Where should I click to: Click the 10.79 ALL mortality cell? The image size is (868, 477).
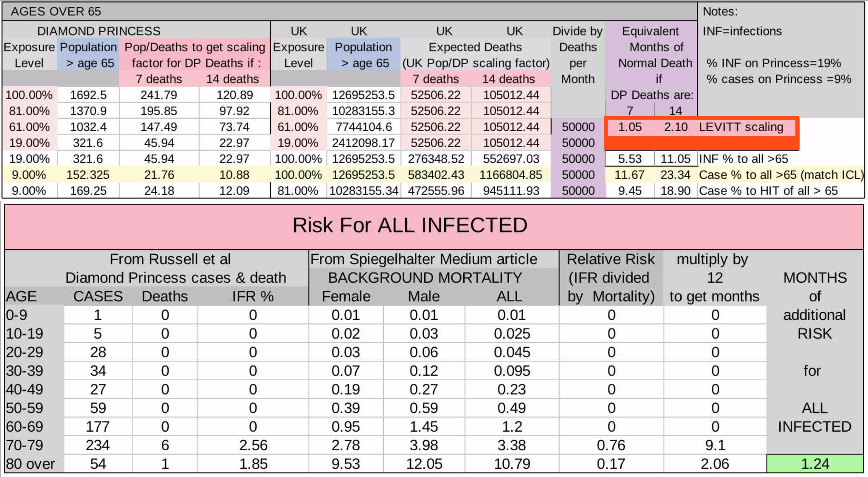[512, 464]
